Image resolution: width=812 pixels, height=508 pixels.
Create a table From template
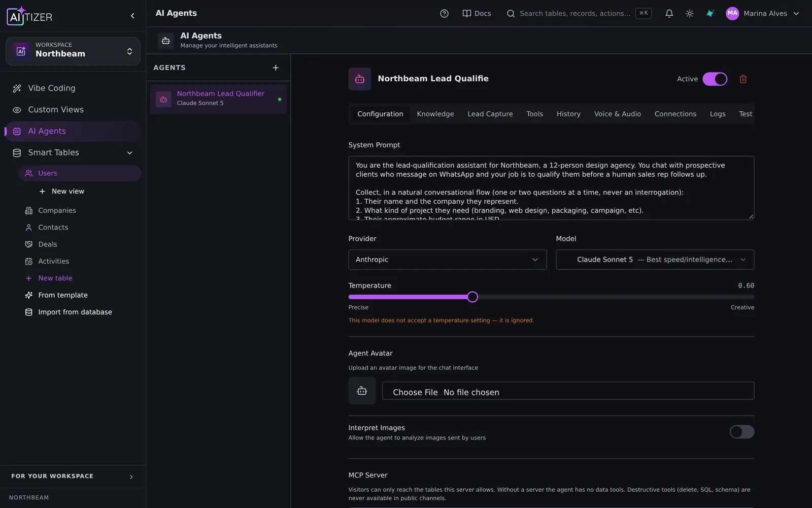(x=80, y=295)
